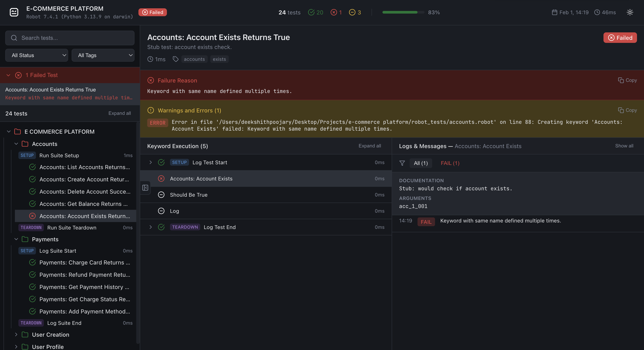
Task: Click the Accounts suite folder icon
Action: click(25, 144)
